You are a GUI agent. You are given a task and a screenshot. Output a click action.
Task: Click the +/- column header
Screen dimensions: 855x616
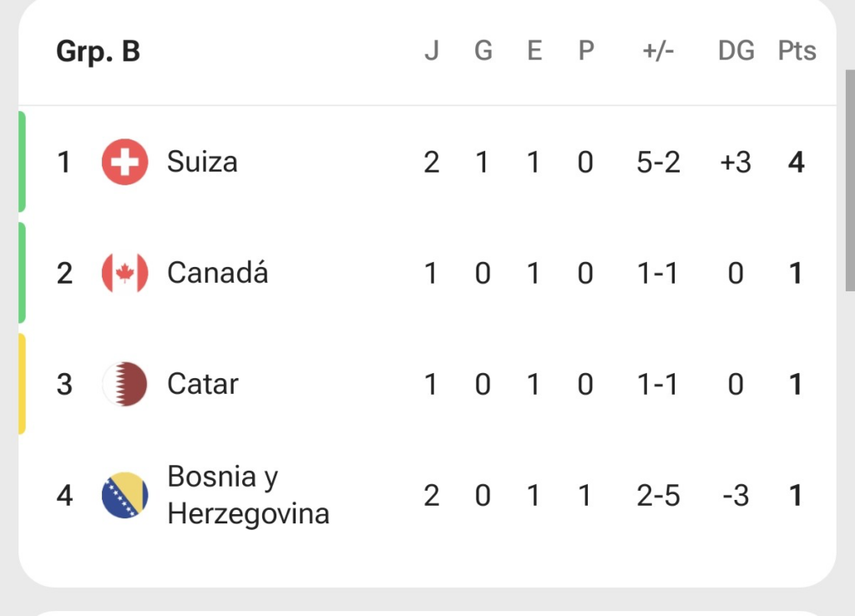click(x=658, y=51)
